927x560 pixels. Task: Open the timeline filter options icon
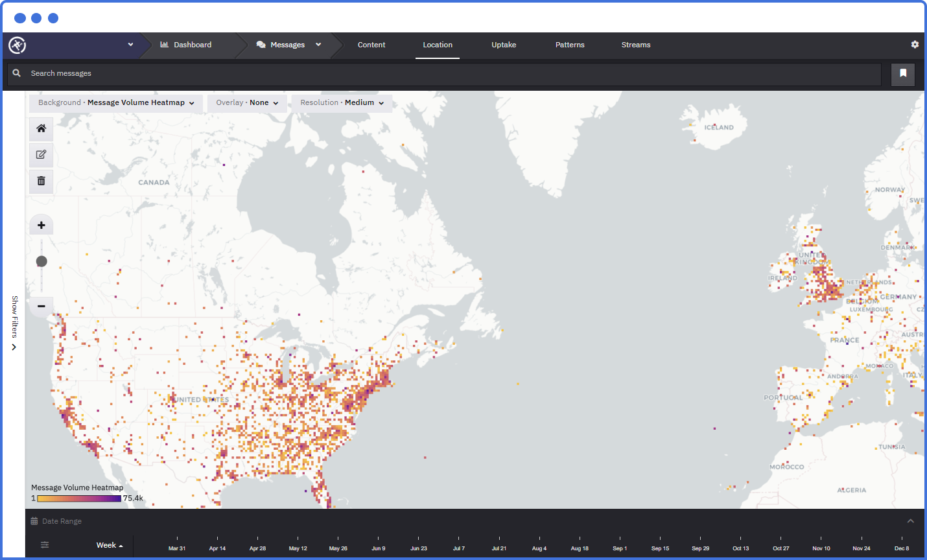(x=44, y=544)
